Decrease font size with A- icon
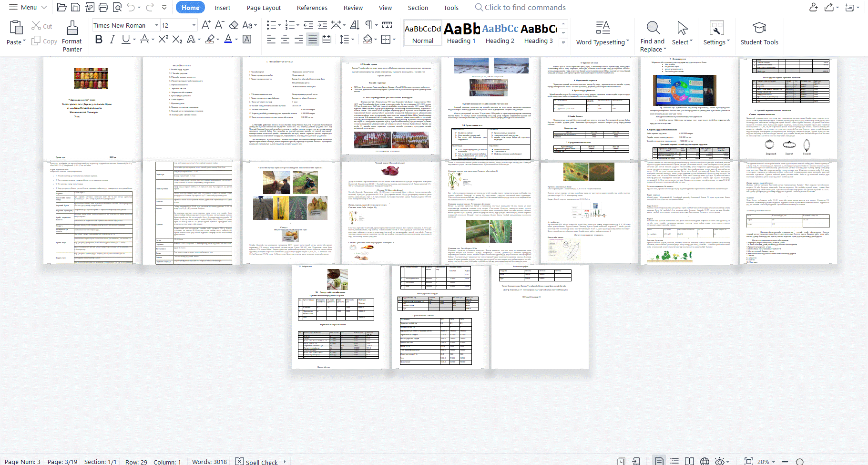 coord(219,25)
